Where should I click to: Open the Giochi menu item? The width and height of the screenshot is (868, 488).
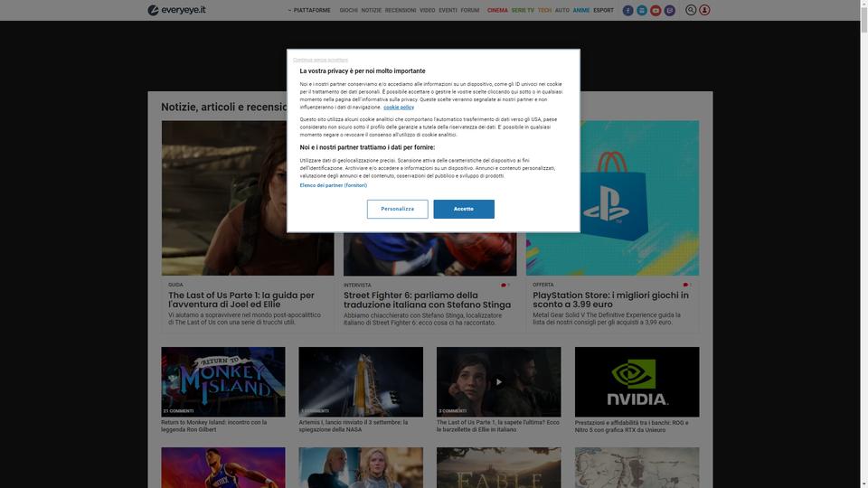coord(348,11)
